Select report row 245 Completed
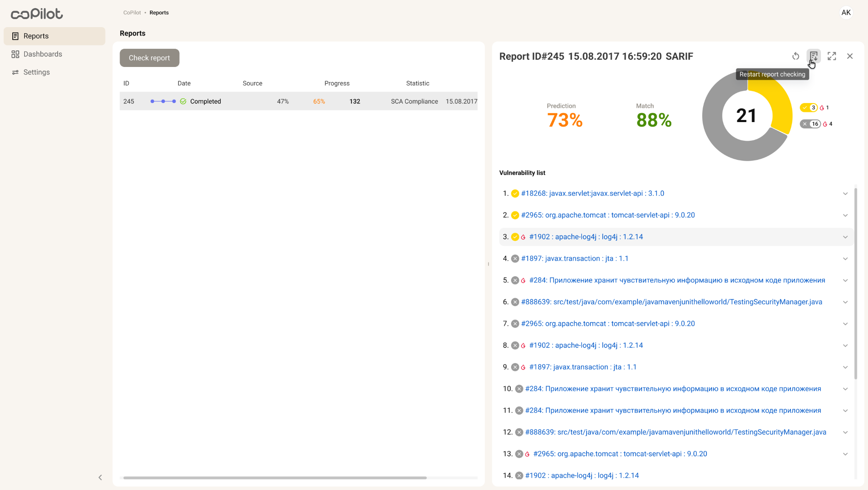This screenshot has width=868, height=490. point(298,101)
